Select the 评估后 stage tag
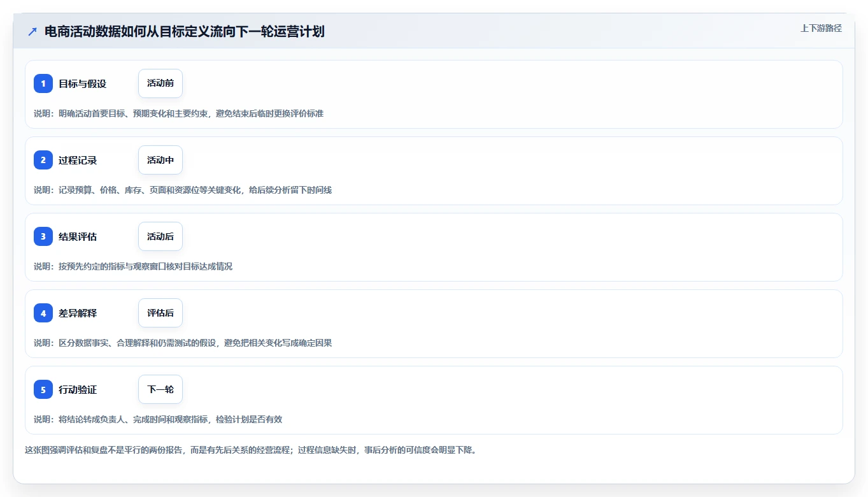The height and width of the screenshot is (497, 868). click(x=160, y=313)
